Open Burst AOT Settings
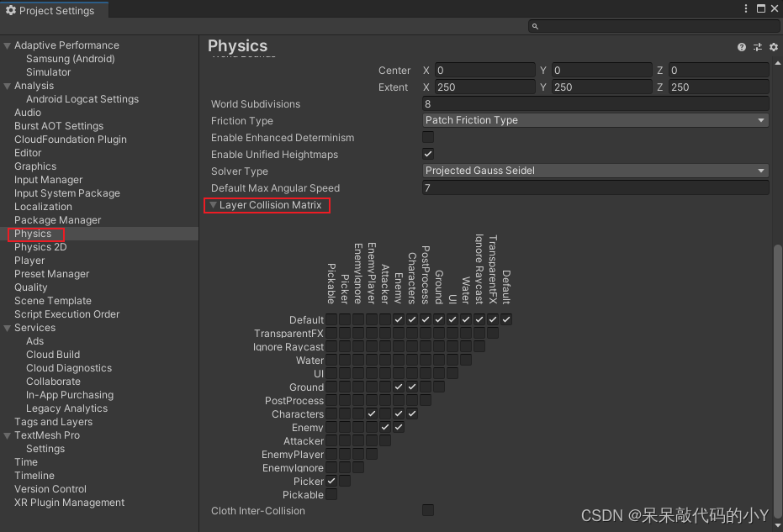 (59, 126)
